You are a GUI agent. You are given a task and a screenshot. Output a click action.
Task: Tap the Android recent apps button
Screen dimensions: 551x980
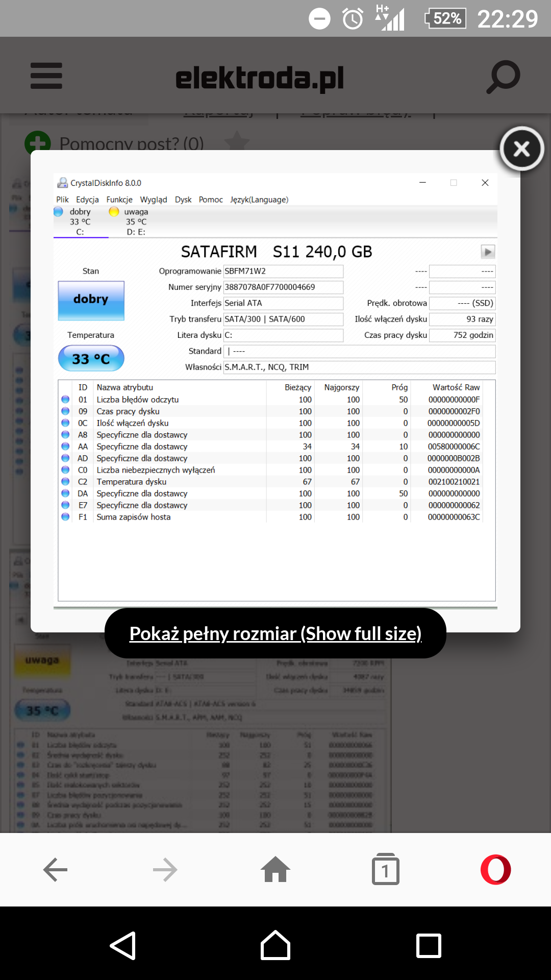429,946
